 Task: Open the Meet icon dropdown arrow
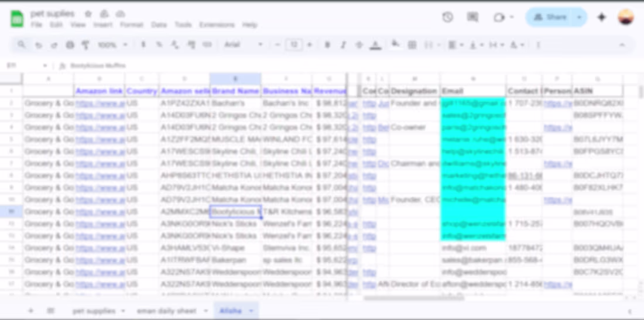(x=512, y=17)
